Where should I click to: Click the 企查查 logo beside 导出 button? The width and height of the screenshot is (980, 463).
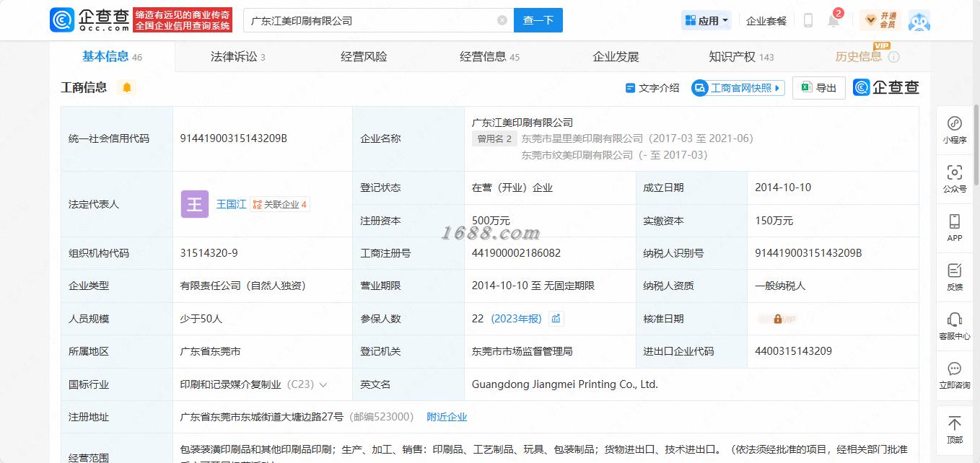click(885, 87)
